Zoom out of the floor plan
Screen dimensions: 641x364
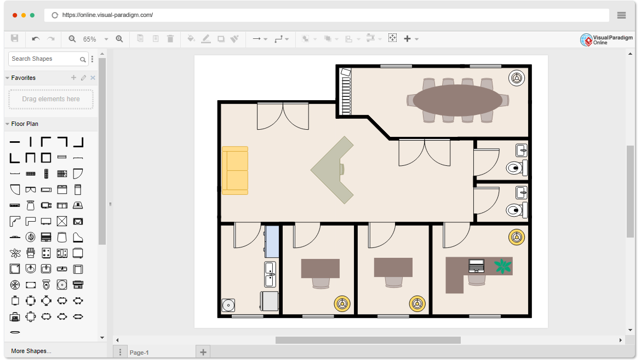click(x=72, y=39)
